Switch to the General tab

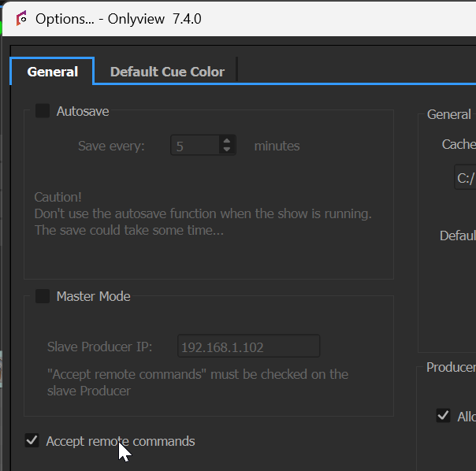[53, 72]
